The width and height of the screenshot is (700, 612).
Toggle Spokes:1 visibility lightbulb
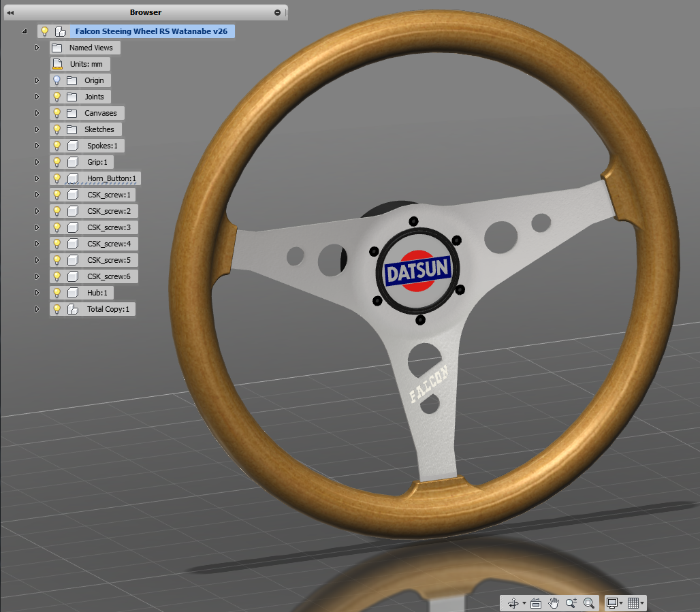pyautogui.click(x=57, y=146)
